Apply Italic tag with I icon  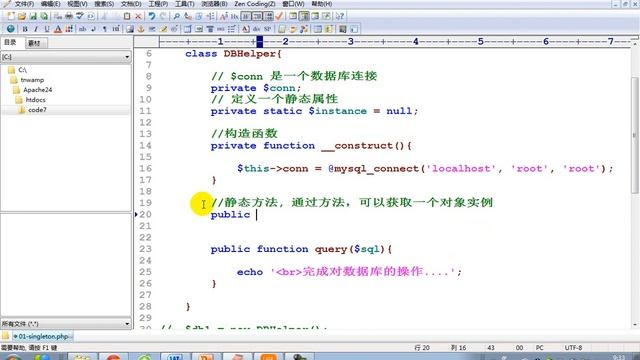[x=36, y=29]
